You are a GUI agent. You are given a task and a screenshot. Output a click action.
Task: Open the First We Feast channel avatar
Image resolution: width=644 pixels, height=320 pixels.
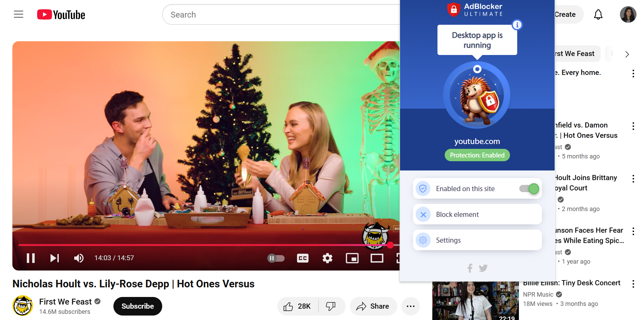tap(23, 306)
